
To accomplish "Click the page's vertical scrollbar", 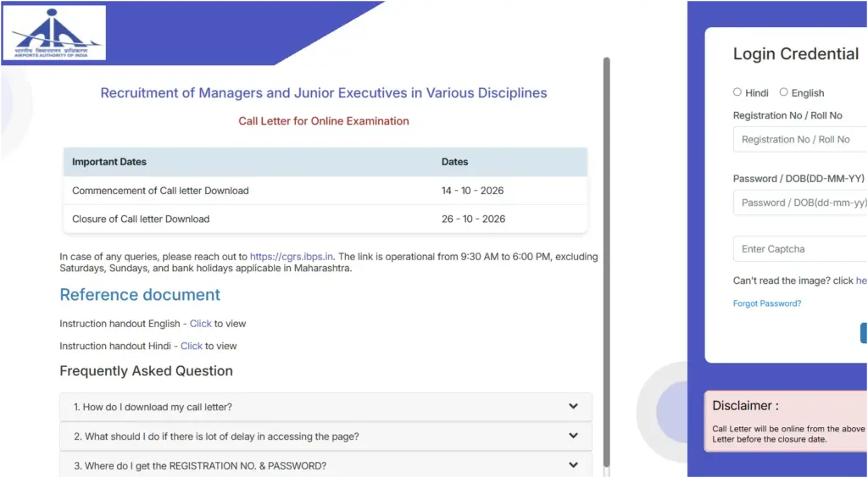I will 607,263.
